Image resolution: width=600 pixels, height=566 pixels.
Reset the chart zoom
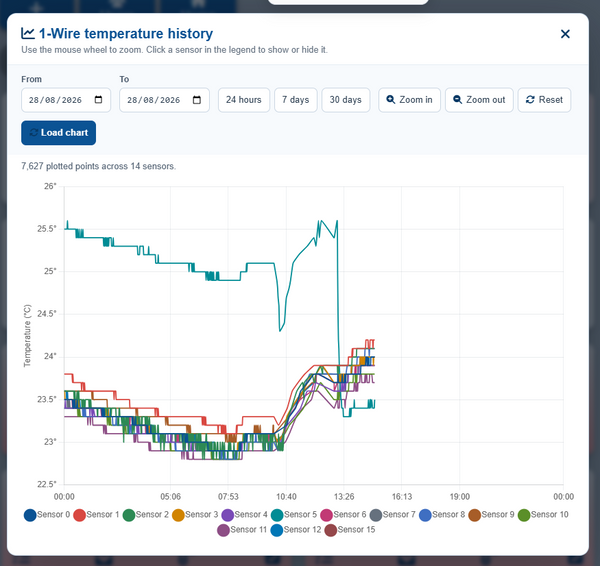[x=544, y=100]
